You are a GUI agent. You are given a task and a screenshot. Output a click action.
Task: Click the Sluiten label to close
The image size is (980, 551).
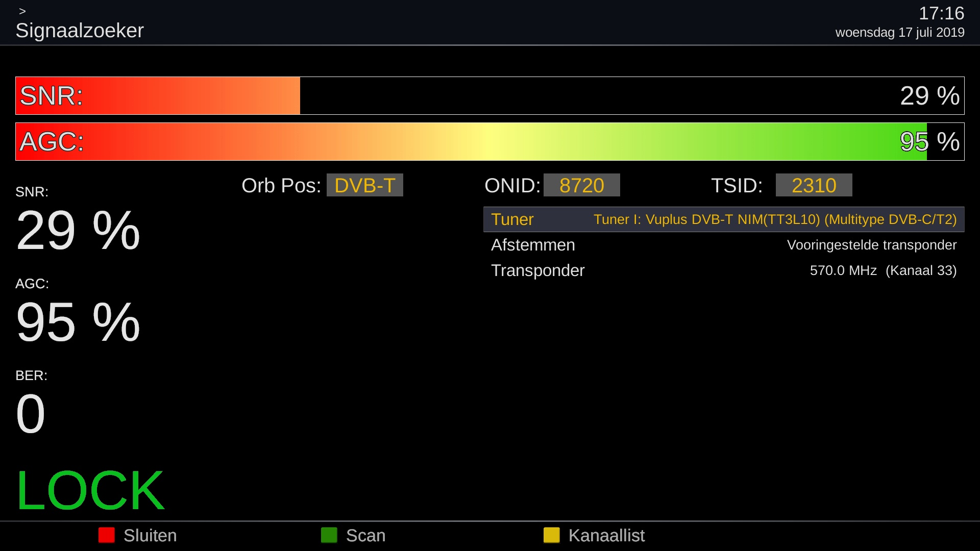coord(150,536)
